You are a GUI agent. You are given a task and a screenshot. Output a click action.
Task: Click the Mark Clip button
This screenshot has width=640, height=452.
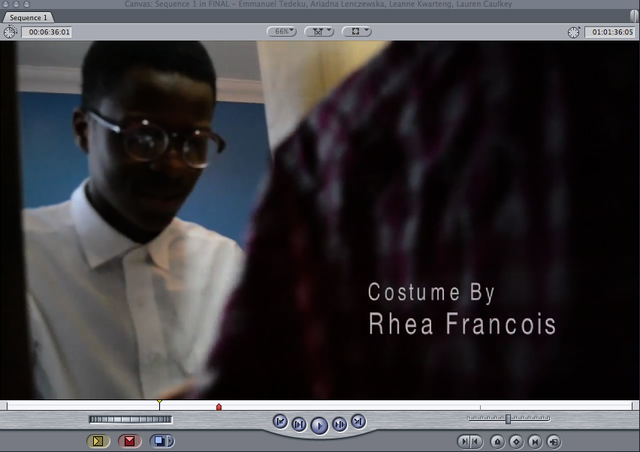point(535,441)
